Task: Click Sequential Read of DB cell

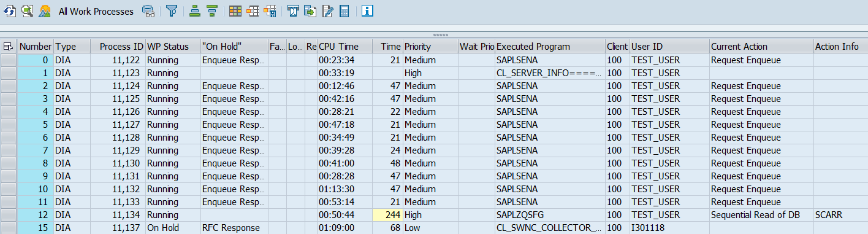Action: (761, 215)
